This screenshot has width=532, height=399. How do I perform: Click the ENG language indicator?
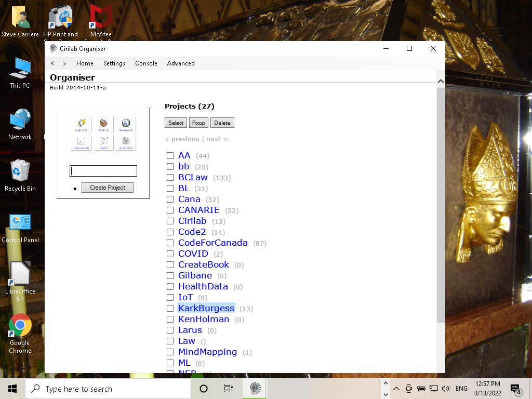[461, 389]
